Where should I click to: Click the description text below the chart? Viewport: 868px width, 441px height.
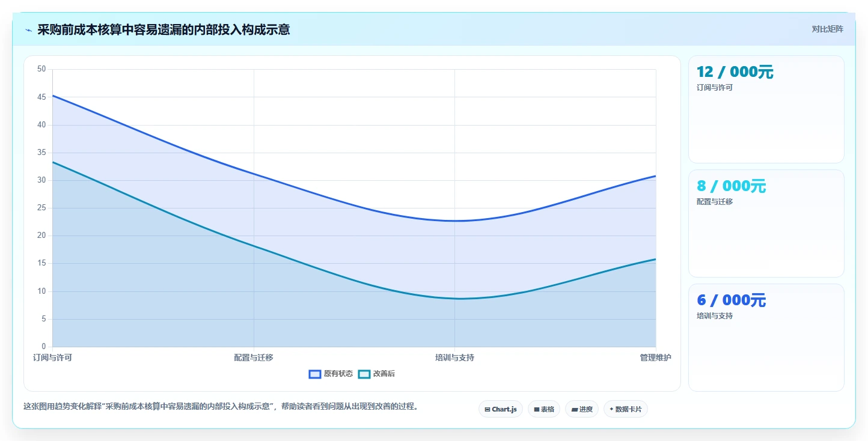point(221,407)
